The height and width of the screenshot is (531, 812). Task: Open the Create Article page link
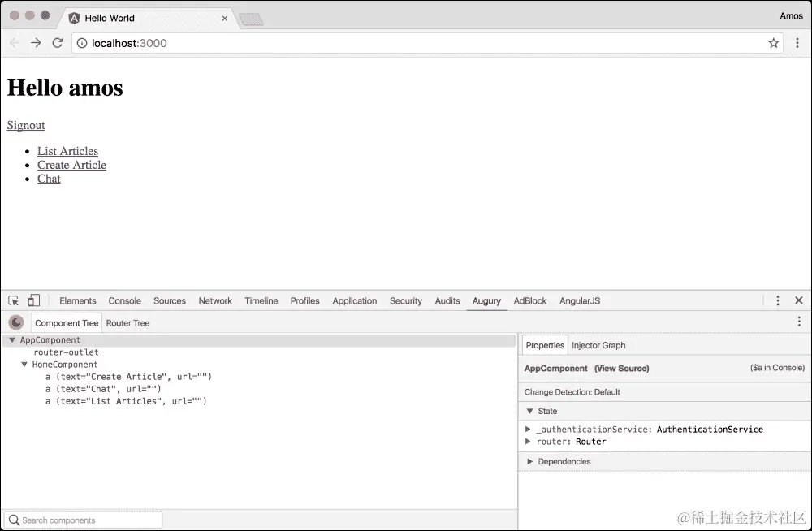tap(72, 165)
